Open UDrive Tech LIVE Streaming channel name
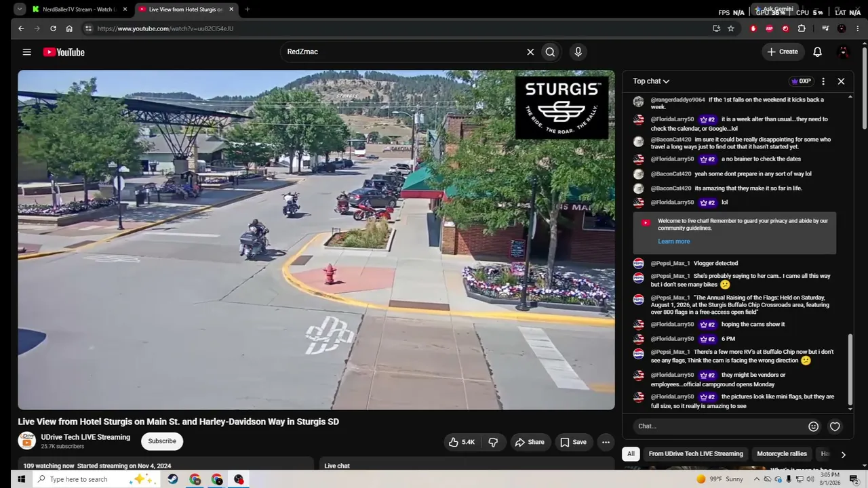The image size is (868, 488). [85, 437]
